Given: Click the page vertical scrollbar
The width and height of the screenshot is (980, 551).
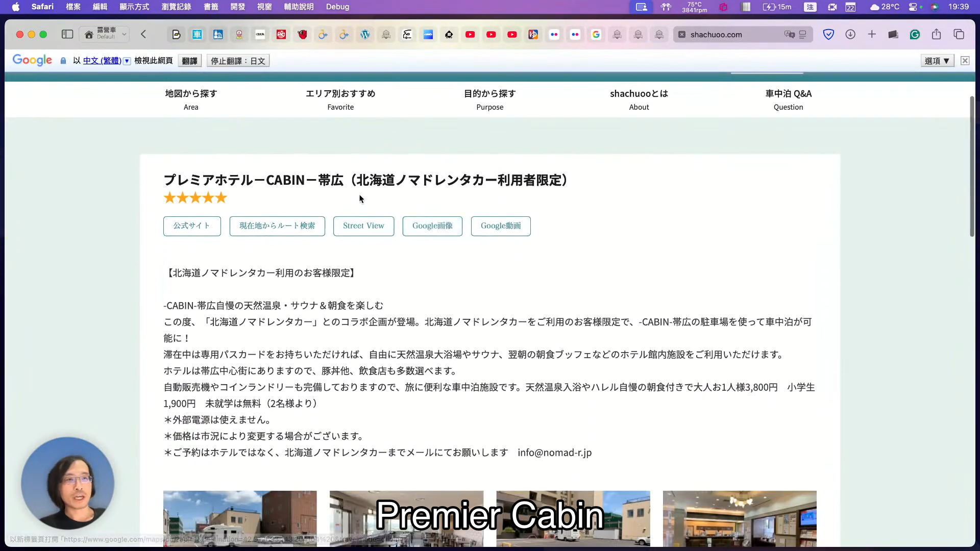Looking at the screenshot, I should click(972, 166).
